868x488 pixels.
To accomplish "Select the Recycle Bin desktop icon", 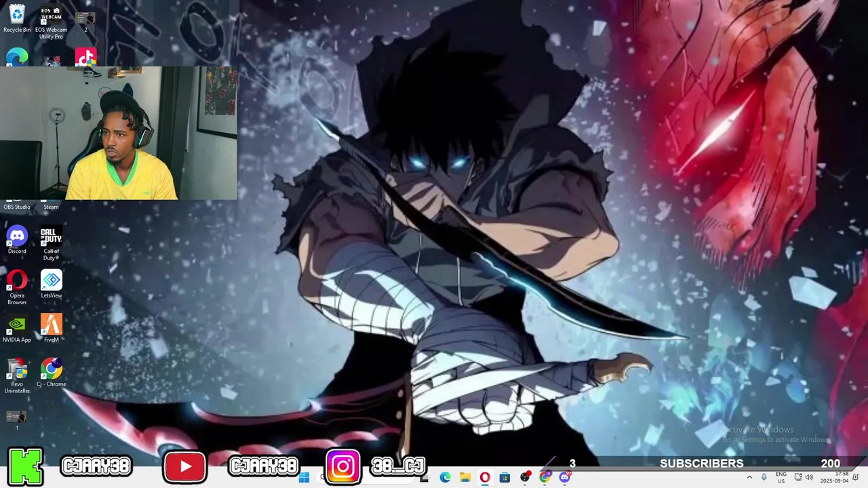I will [17, 18].
